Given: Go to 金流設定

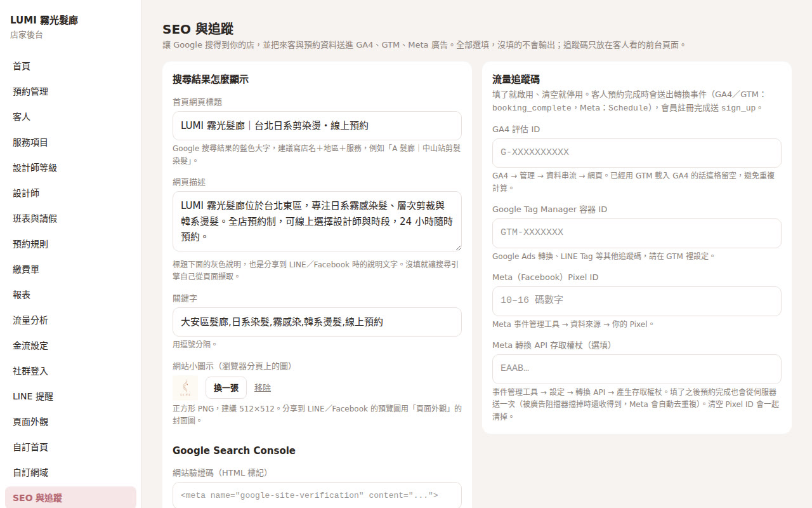Looking at the screenshot, I should tap(70, 345).
